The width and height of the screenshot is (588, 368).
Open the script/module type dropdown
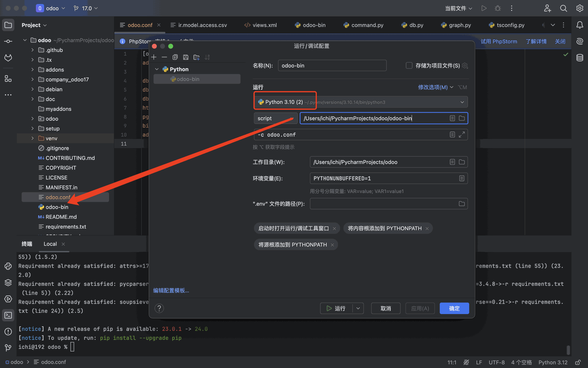click(275, 118)
